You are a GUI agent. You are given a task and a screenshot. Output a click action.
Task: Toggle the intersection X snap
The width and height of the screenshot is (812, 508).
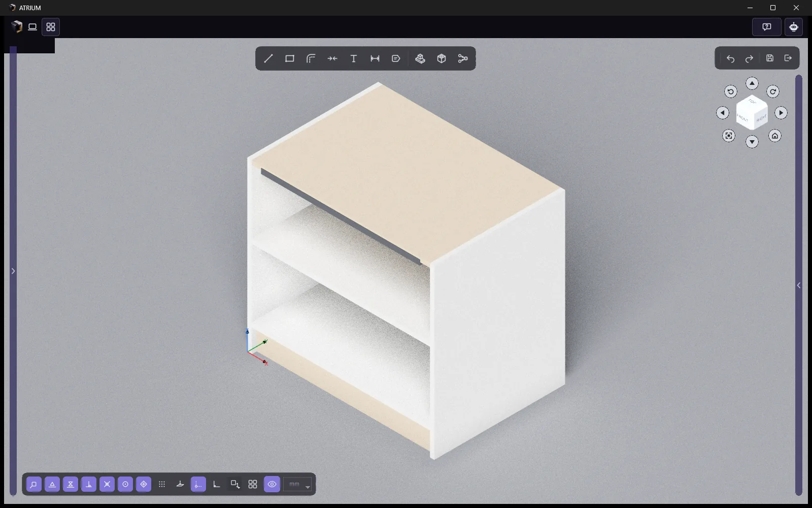coord(107,485)
